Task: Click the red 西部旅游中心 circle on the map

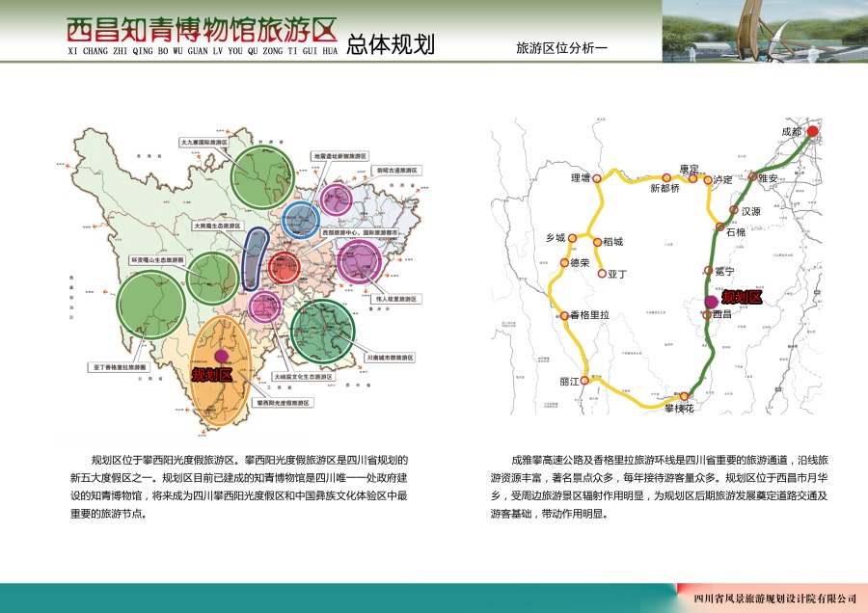Action: click(x=284, y=267)
